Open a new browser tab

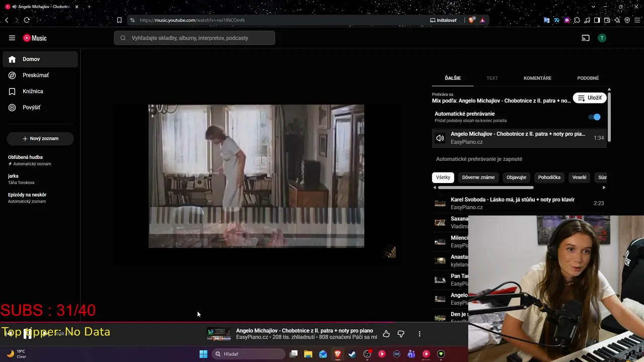pyautogui.click(x=89, y=7)
